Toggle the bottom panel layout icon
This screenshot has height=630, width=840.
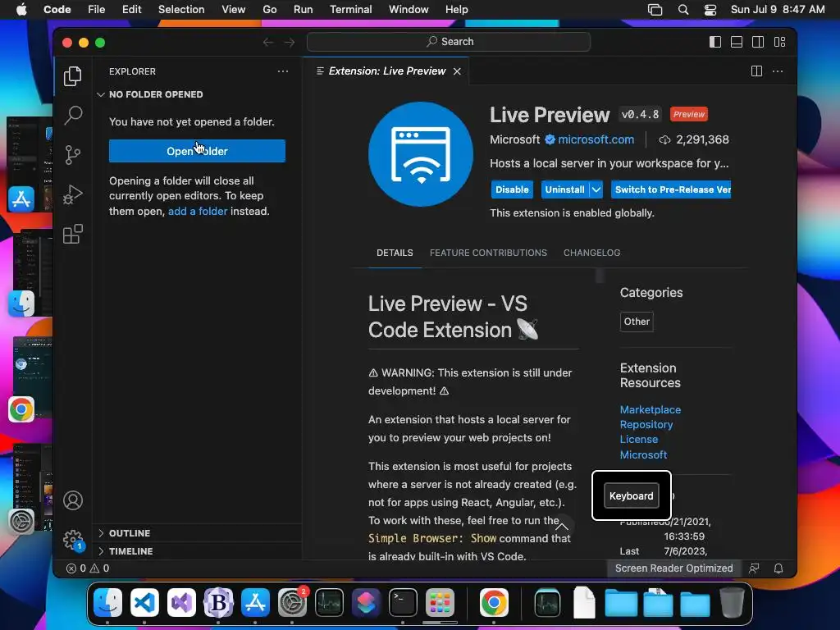(737, 42)
